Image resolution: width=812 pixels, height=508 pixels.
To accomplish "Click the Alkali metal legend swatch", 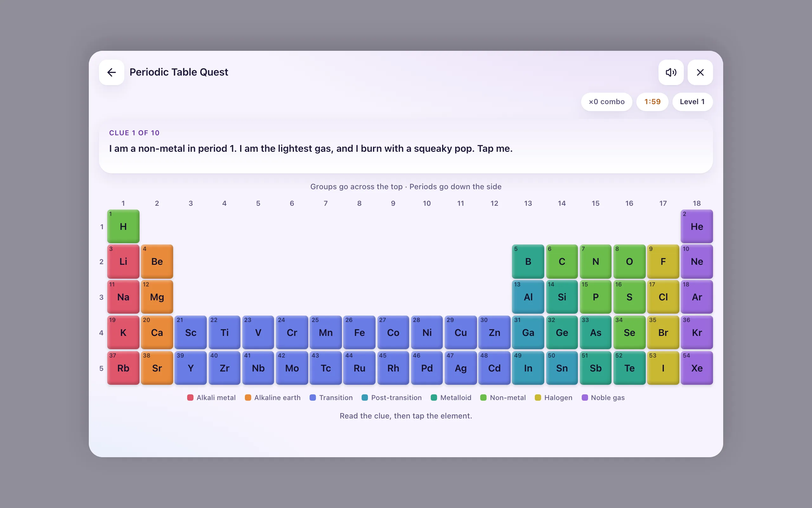I will pos(190,398).
